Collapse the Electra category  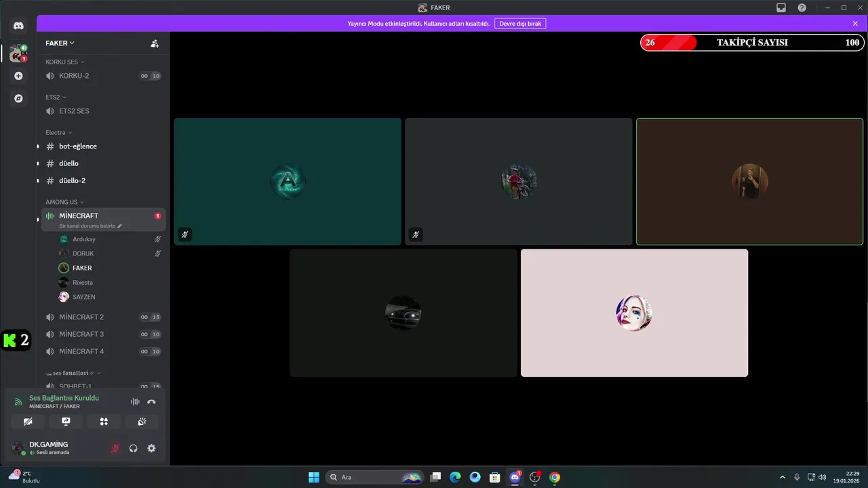point(58,132)
